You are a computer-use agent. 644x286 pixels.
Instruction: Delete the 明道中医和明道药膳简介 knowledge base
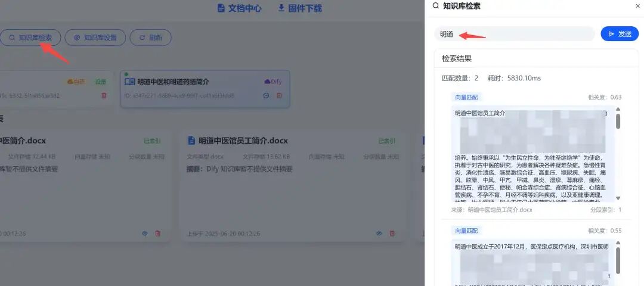279,95
